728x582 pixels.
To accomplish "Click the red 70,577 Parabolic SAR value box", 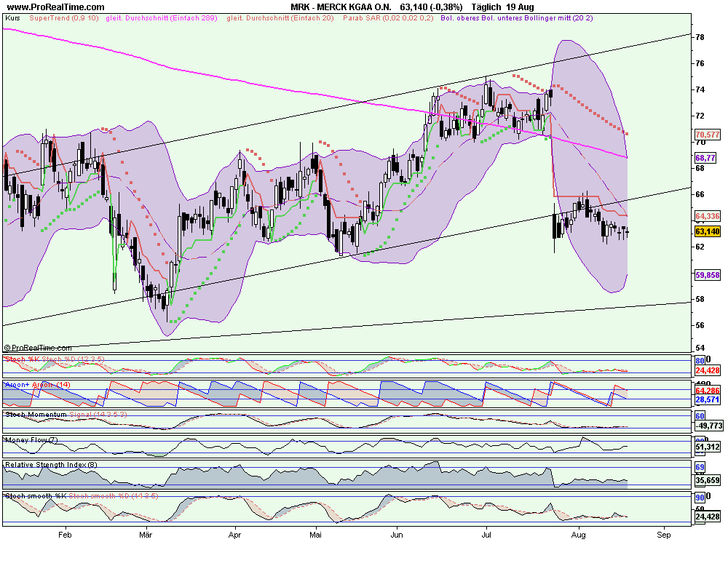I will pos(708,135).
